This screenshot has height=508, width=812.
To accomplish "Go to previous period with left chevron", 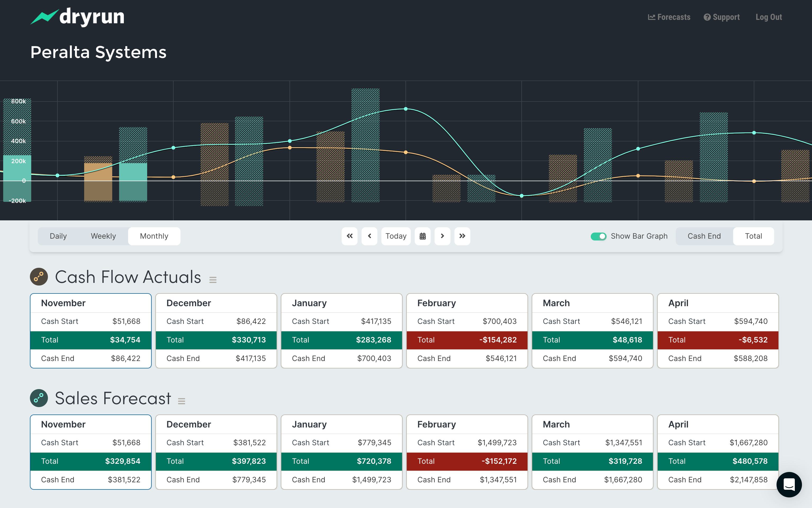I will (369, 236).
